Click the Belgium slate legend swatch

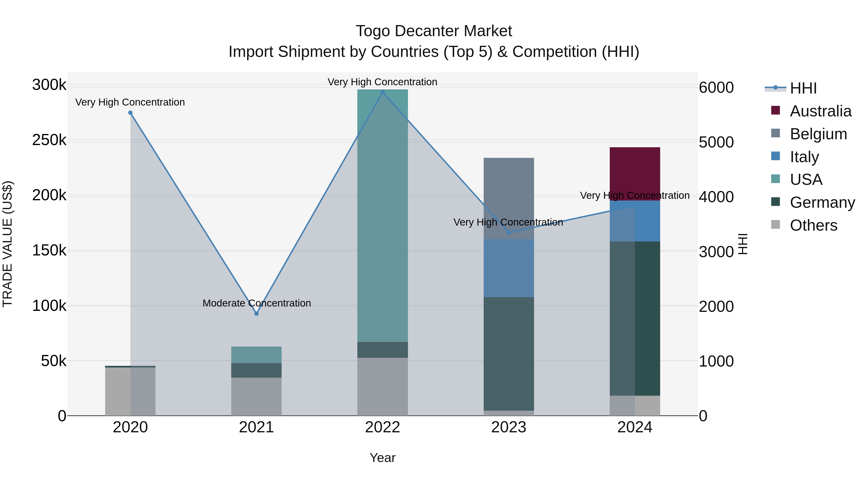(775, 133)
